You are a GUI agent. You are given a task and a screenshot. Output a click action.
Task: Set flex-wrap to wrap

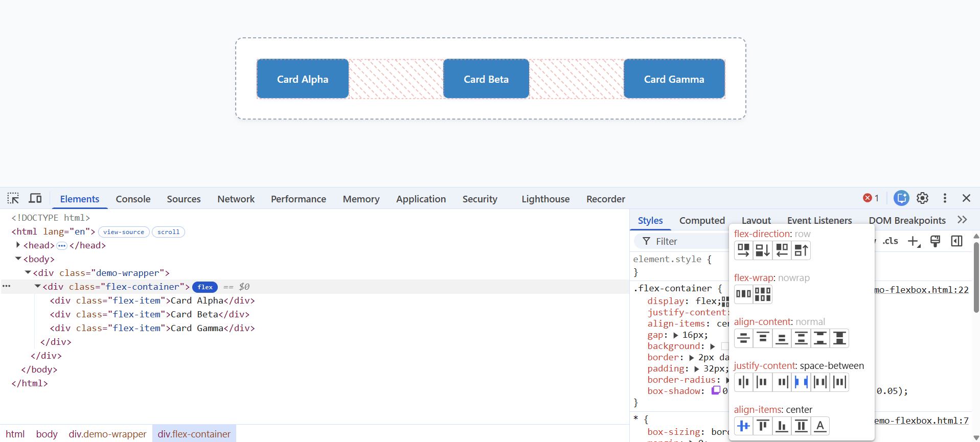[x=763, y=294]
